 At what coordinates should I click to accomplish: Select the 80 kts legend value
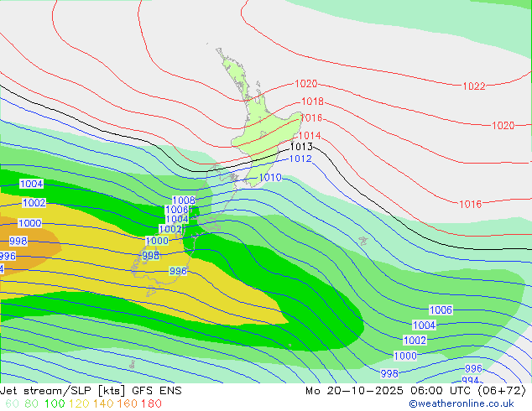[32, 403]
